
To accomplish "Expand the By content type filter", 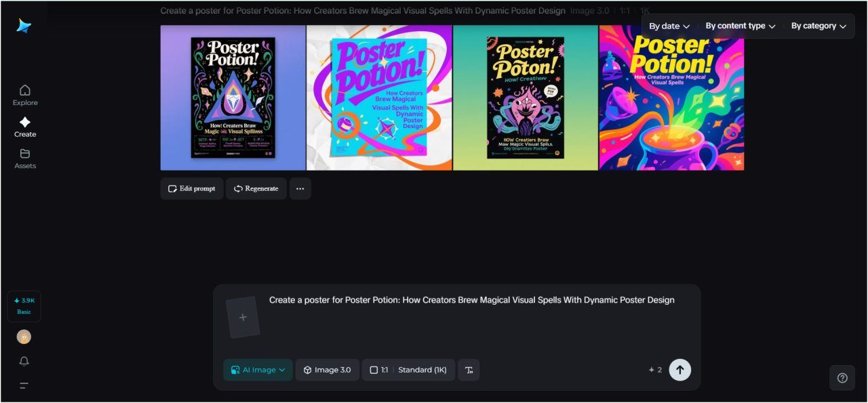I will click(740, 26).
